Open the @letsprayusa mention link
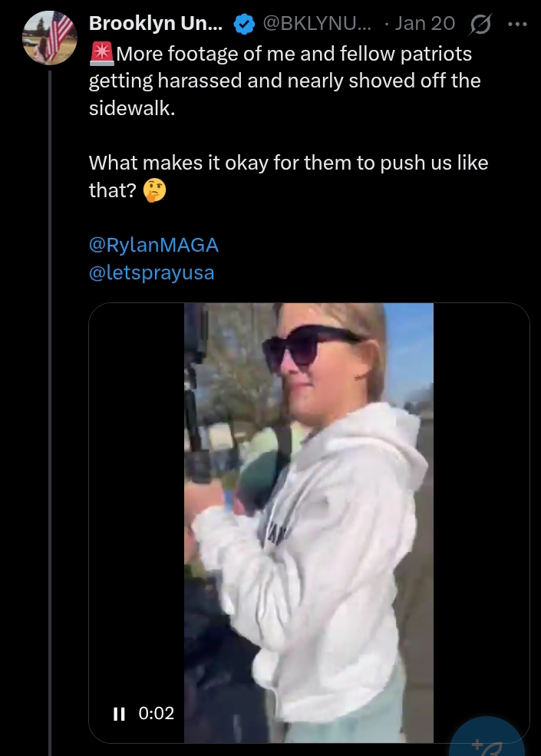The width and height of the screenshot is (541, 756). (151, 272)
